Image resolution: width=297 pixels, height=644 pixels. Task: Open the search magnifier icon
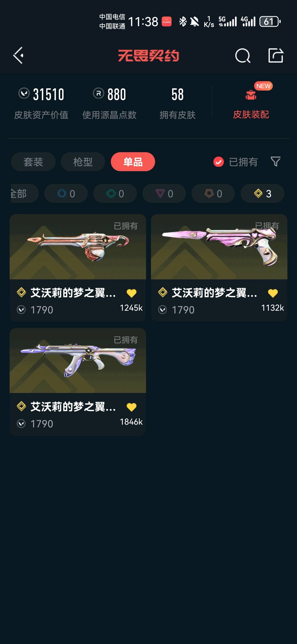pos(243,56)
